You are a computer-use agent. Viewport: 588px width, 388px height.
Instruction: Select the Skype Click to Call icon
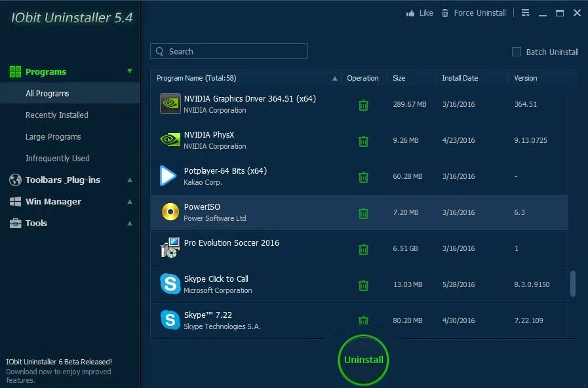pyautogui.click(x=170, y=284)
